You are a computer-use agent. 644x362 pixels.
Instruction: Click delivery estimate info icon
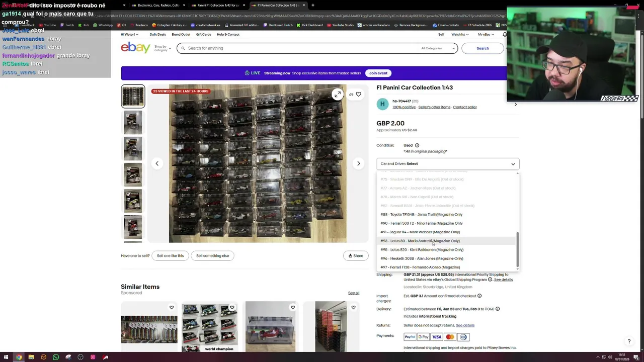(x=498, y=309)
